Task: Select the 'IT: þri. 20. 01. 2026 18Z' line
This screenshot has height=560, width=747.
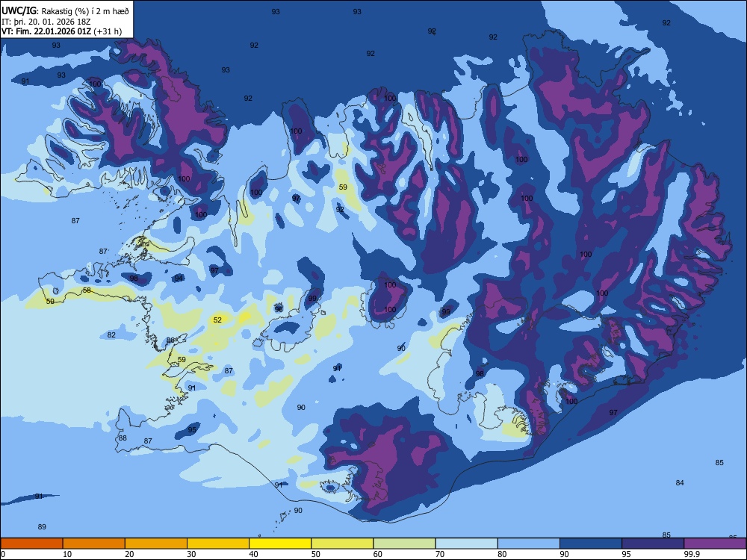Action: coord(46,22)
